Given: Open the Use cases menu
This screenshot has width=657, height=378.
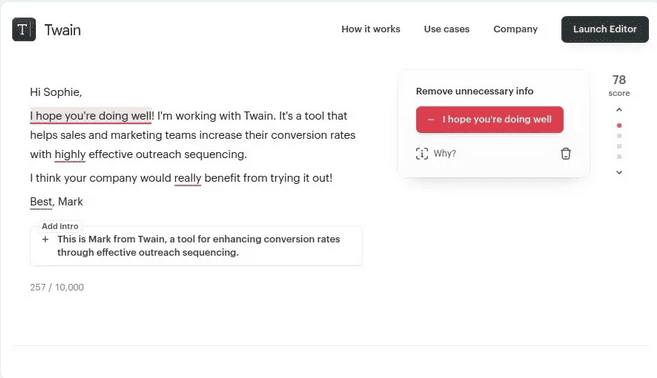Looking at the screenshot, I should [x=446, y=29].
